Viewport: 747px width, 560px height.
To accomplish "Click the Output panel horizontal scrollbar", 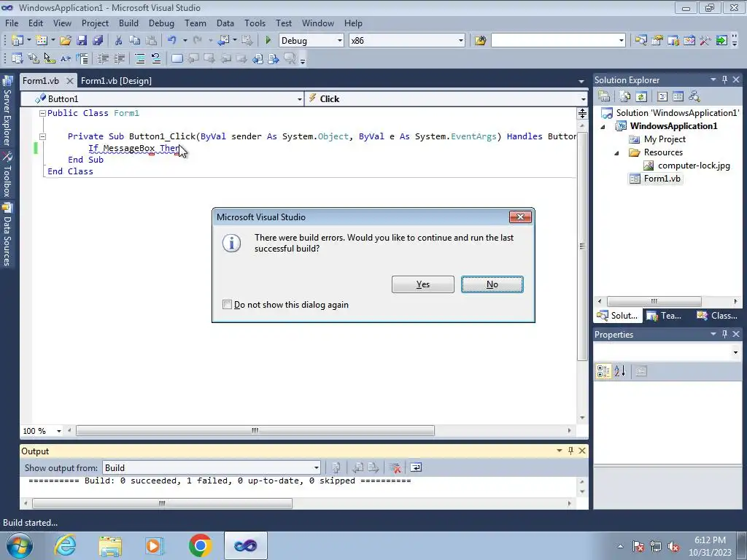I will point(162,503).
